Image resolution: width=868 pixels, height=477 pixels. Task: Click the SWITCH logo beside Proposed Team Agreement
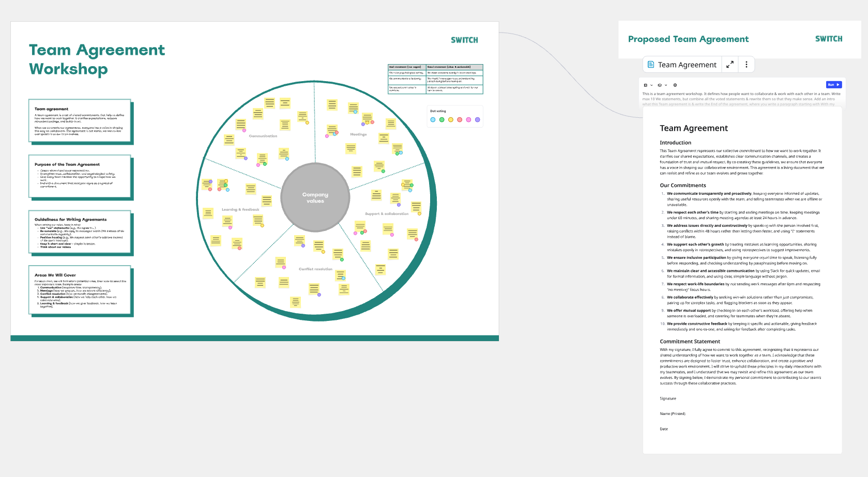828,39
